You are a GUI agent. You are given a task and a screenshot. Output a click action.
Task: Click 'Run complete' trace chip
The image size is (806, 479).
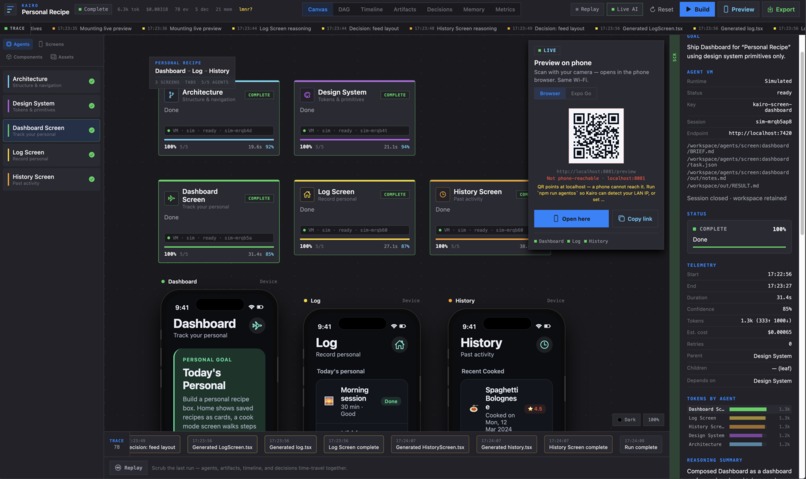click(640, 445)
